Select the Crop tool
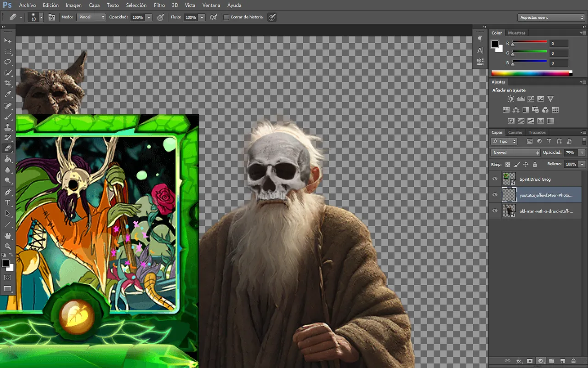The image size is (588, 368). tap(8, 83)
